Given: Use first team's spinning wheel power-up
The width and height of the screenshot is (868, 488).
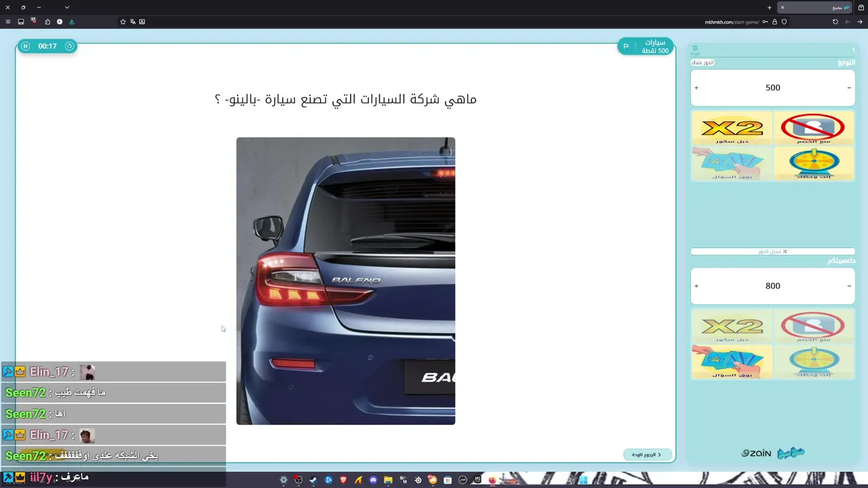Looking at the screenshot, I should coord(813,163).
